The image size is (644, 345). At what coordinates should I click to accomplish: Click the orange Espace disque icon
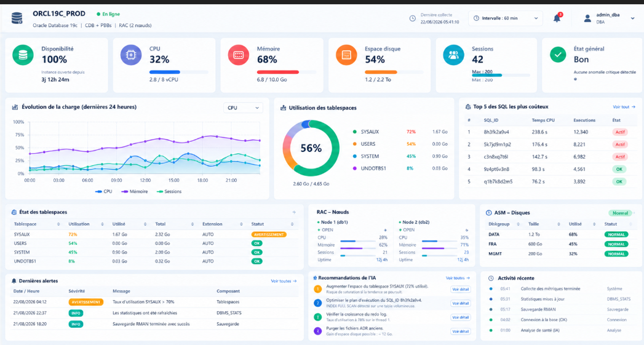tap(346, 55)
